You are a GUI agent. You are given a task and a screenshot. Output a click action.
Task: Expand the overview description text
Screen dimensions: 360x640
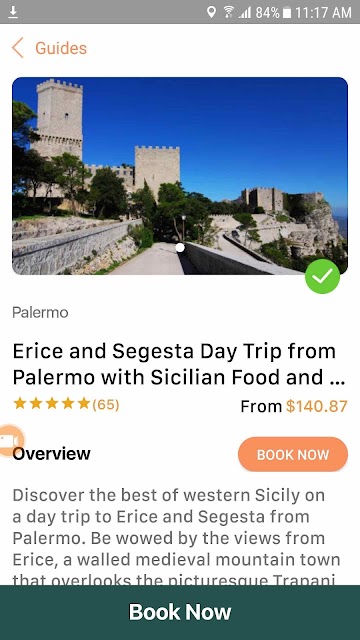176,537
